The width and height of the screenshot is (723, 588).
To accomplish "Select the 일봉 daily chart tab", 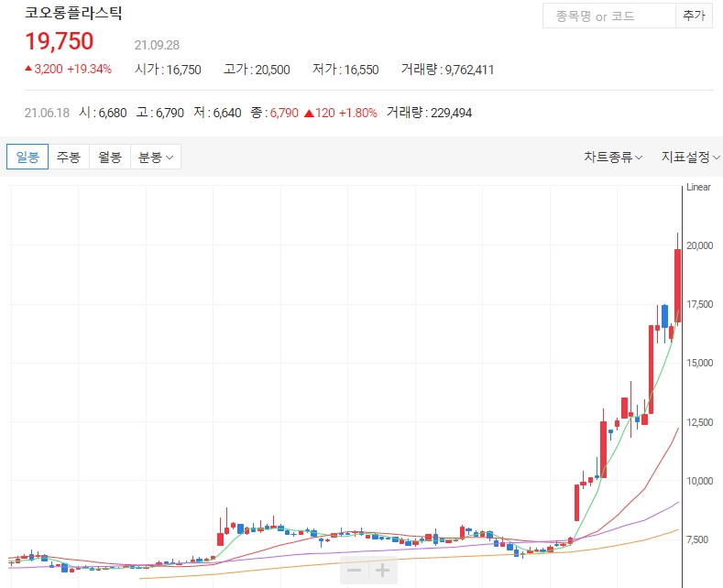I will click(x=27, y=157).
